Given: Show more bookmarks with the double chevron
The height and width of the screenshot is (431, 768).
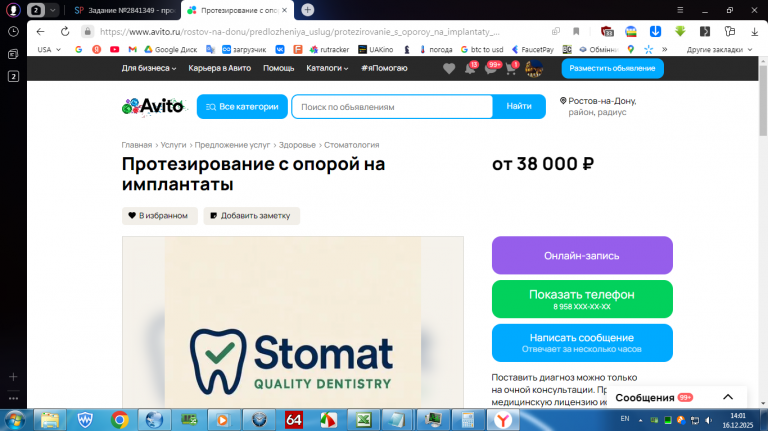Looking at the screenshot, I should tap(665, 49).
